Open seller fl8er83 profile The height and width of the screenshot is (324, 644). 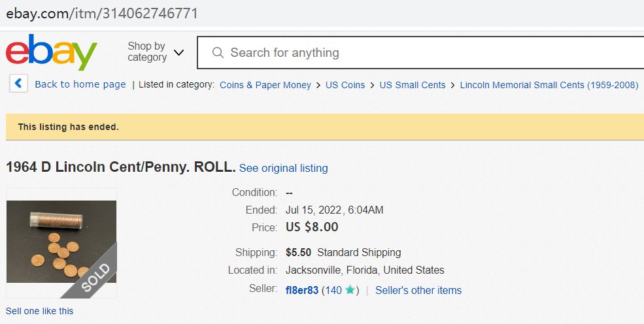[x=302, y=290]
